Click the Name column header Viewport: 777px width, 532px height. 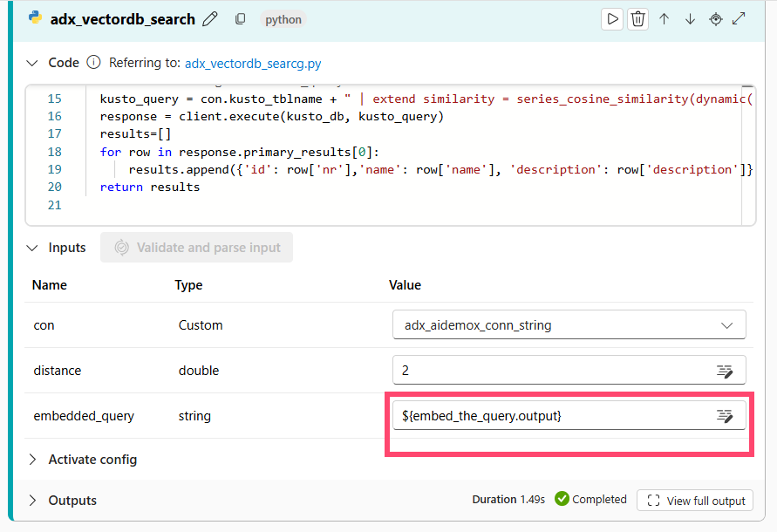(50, 285)
